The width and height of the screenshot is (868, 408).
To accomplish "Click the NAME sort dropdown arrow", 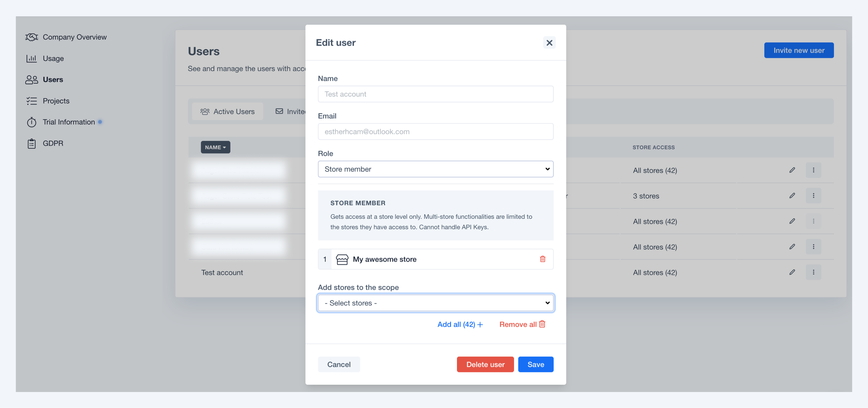I will (225, 147).
